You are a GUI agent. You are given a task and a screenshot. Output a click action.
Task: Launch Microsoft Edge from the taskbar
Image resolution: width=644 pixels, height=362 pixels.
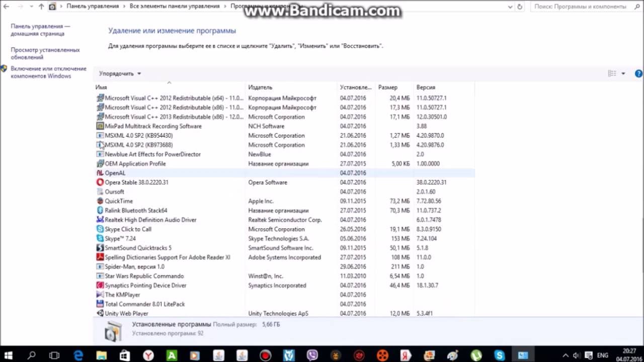[x=78, y=355]
